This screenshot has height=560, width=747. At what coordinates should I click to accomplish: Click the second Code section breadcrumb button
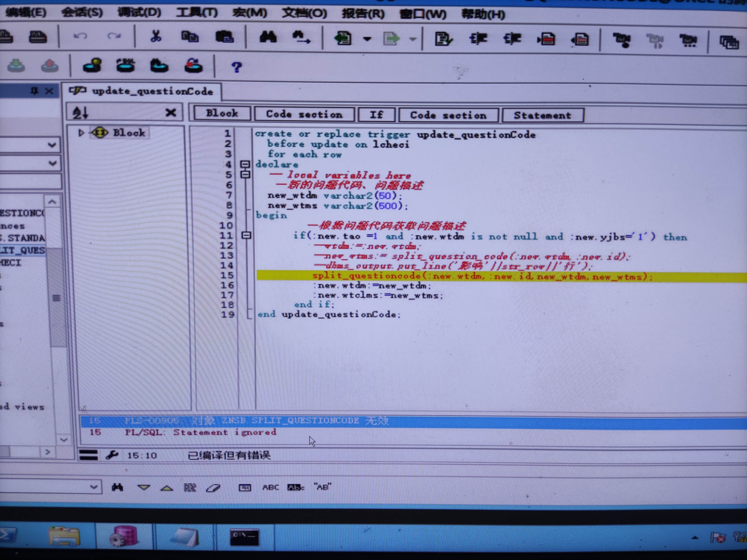click(448, 115)
